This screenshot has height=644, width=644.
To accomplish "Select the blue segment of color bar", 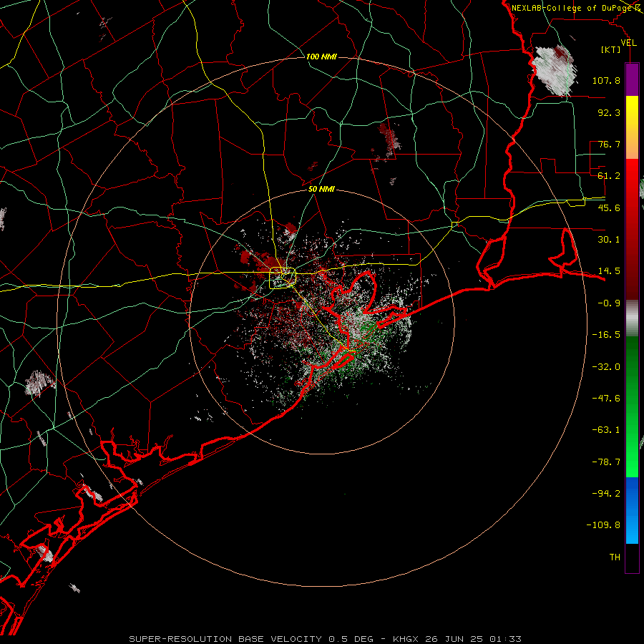I will point(632,510).
